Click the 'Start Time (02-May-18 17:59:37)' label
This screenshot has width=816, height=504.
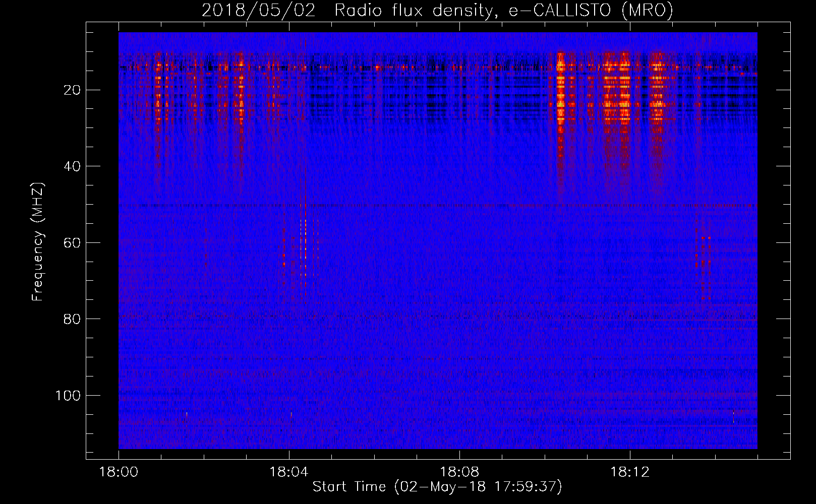click(x=437, y=487)
